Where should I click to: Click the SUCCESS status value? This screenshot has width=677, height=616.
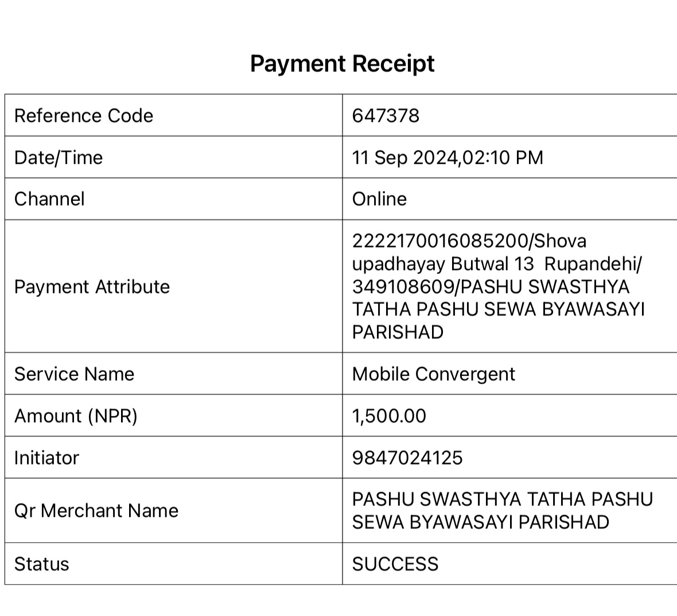395,564
